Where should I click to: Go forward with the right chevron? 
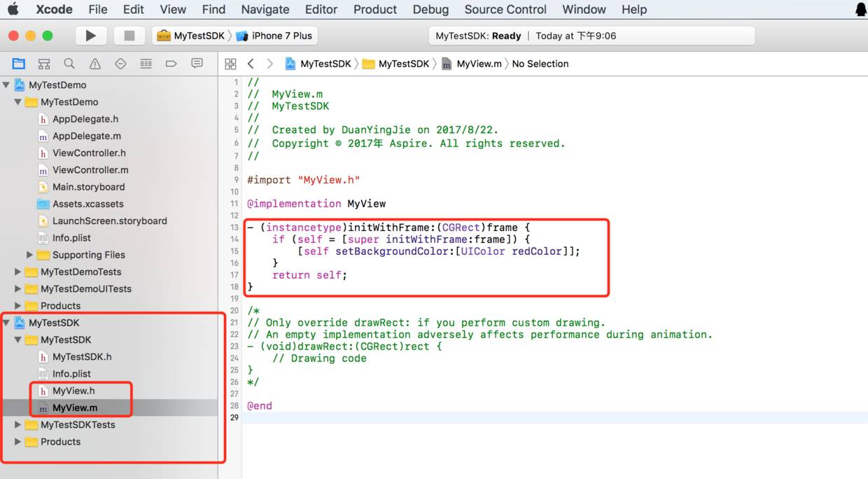click(x=269, y=64)
